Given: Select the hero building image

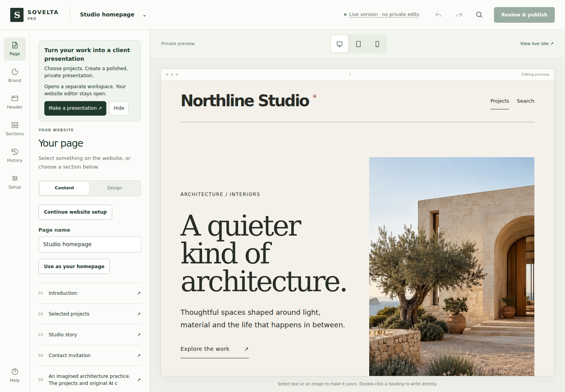Looking at the screenshot, I should 452,267.
